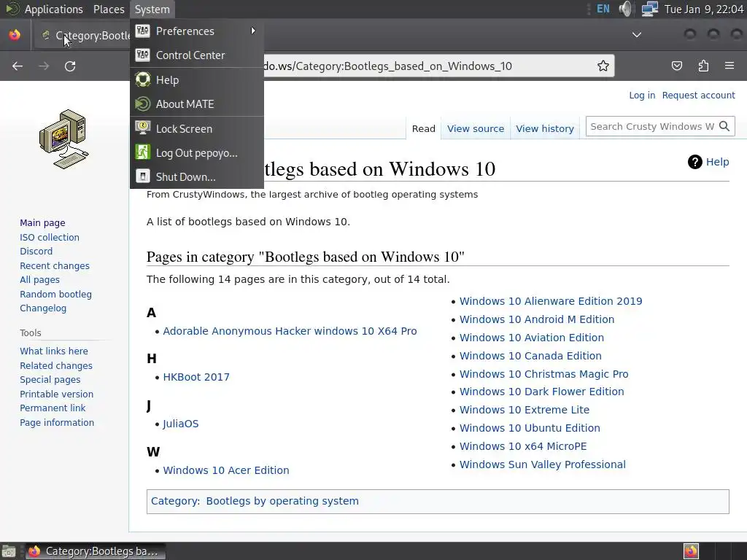The width and height of the screenshot is (747, 560).
Task: Click the Firefox icon in bottom right panel
Action: [691, 551]
